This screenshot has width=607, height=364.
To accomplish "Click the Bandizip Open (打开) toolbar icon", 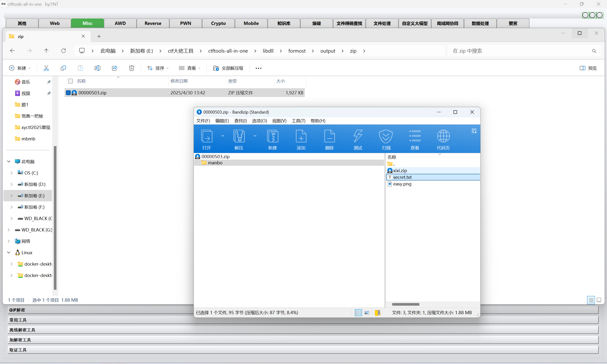I will pos(207,136).
